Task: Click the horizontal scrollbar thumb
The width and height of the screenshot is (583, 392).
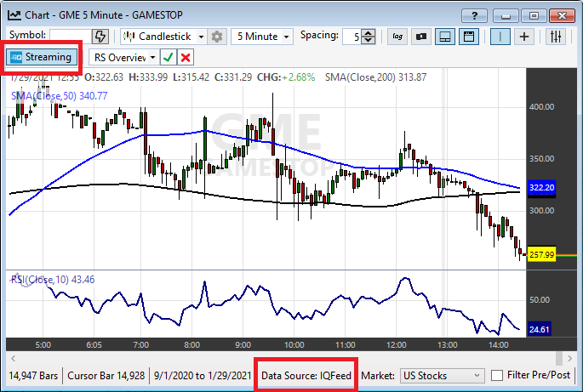Action: click(x=559, y=358)
